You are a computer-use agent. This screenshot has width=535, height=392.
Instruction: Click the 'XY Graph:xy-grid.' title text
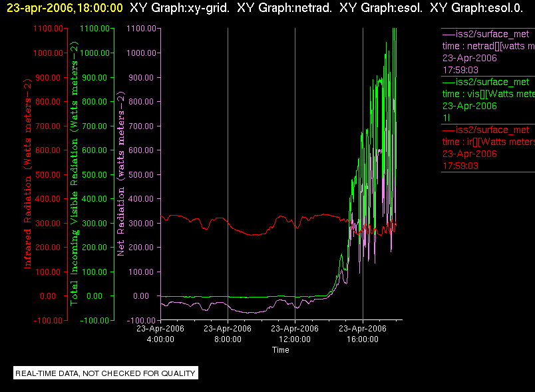[180, 7]
